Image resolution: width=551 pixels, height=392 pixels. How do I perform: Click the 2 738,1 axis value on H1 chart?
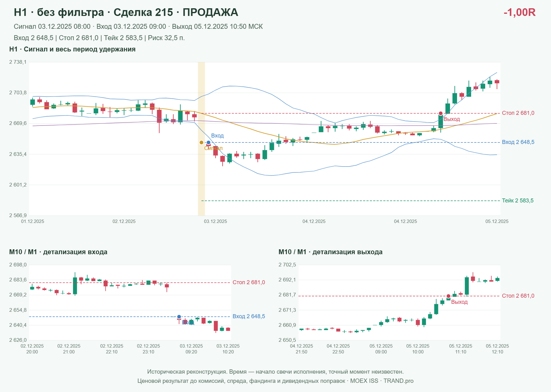(x=18, y=62)
